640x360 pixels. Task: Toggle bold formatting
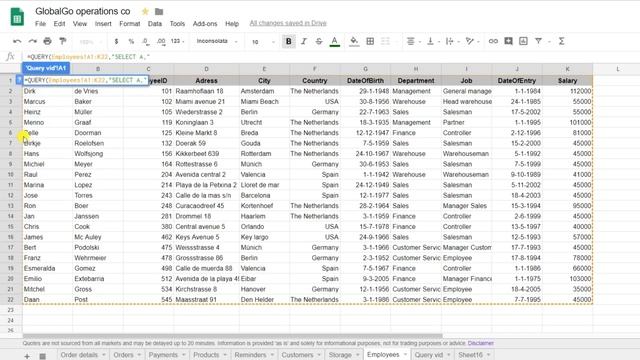[289, 41]
